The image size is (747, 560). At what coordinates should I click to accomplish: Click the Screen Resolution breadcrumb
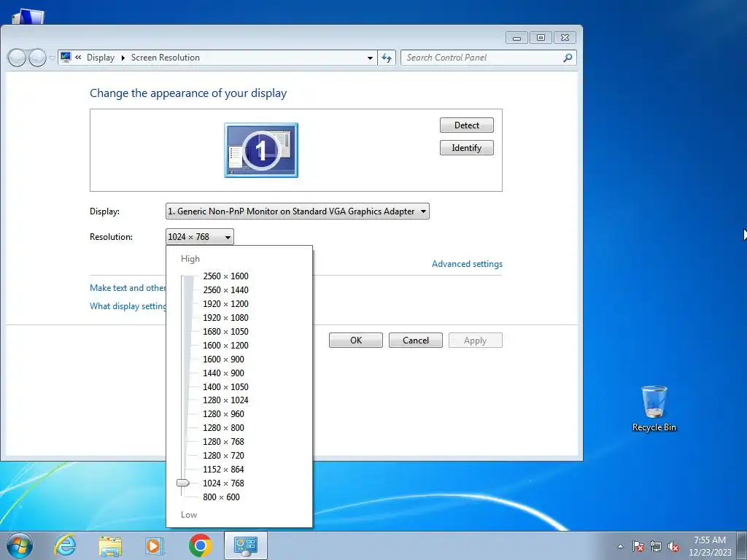(x=166, y=57)
